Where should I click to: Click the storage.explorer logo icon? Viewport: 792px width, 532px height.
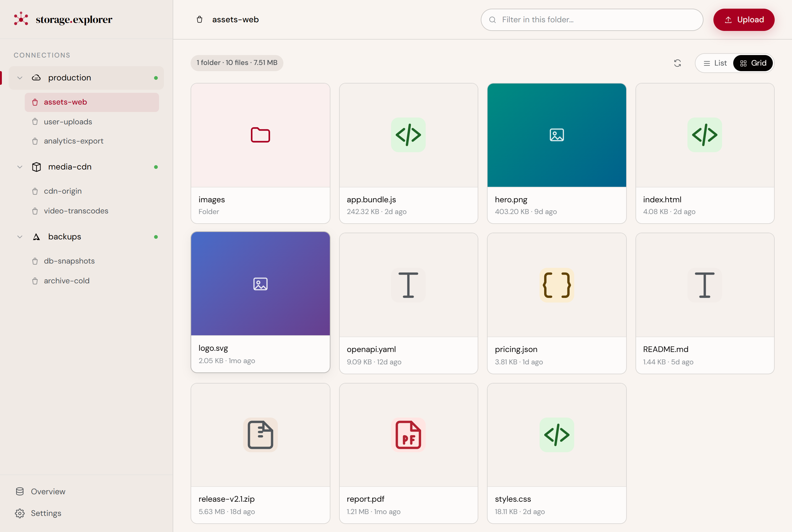[x=21, y=19]
